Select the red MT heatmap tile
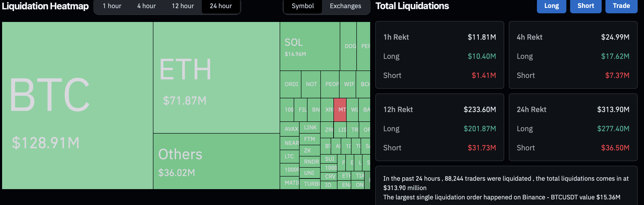 click(x=340, y=110)
